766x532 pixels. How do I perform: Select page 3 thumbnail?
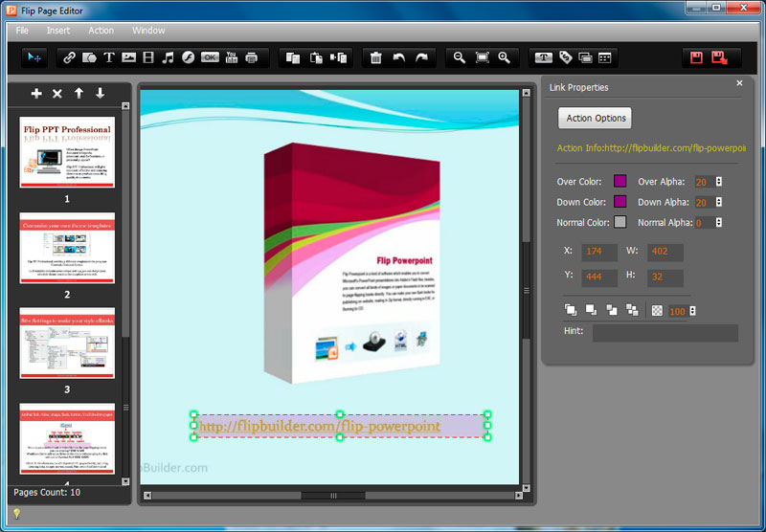(67, 343)
